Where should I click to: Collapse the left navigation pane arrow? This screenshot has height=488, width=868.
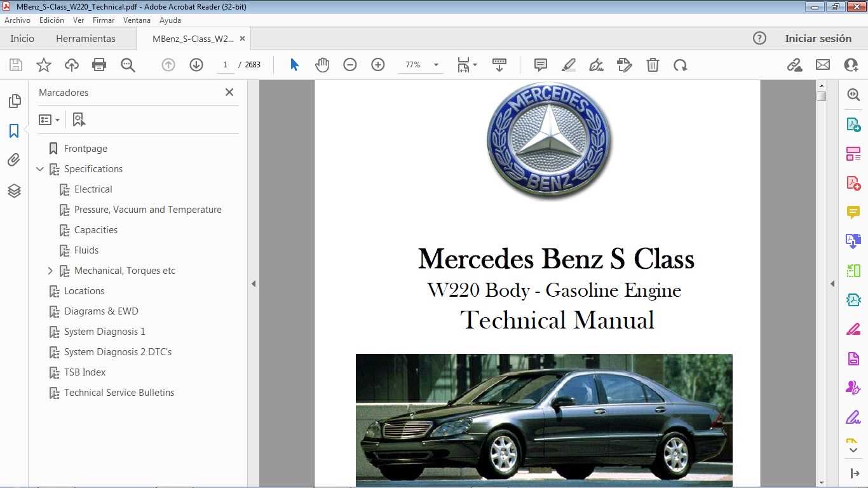254,283
